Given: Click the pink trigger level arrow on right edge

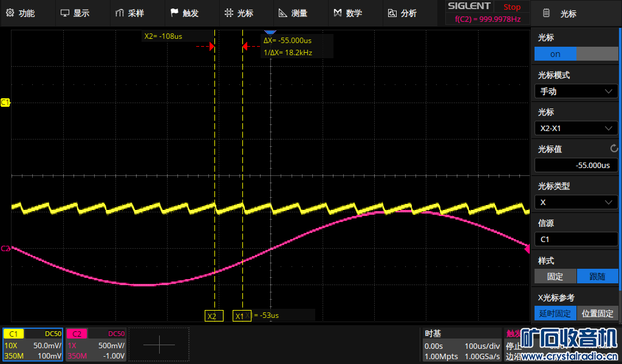Looking at the screenshot, I should 527,249.
